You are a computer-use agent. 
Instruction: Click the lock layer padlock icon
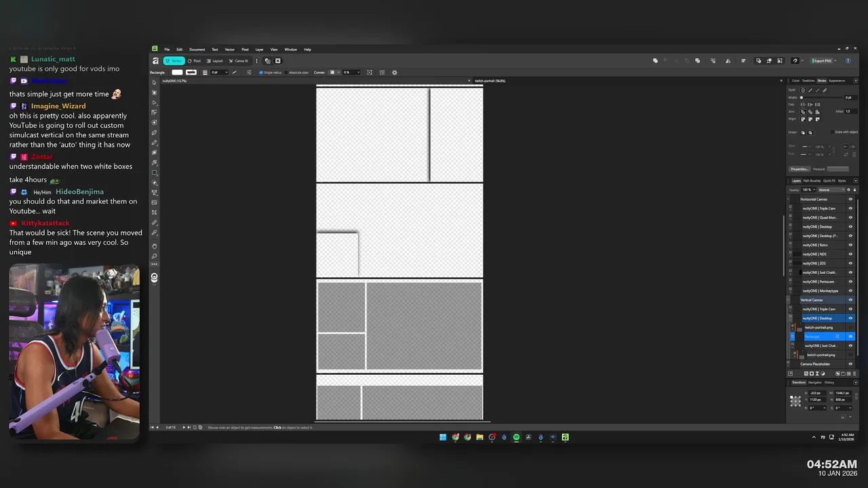[x=854, y=190]
